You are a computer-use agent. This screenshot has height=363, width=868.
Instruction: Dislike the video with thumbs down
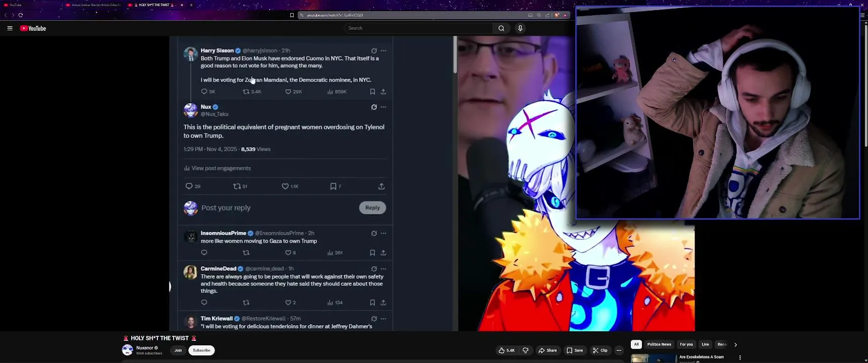pyautogui.click(x=525, y=350)
